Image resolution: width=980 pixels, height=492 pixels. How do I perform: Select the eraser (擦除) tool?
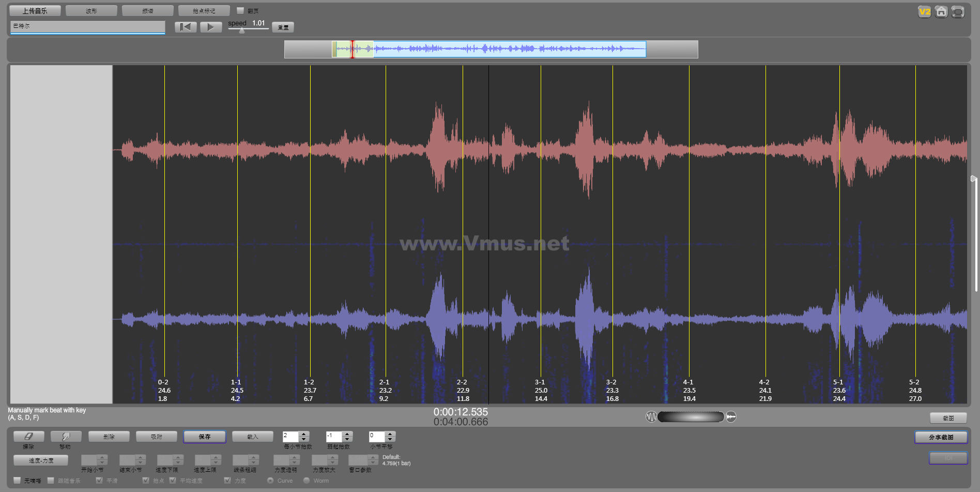pos(28,437)
